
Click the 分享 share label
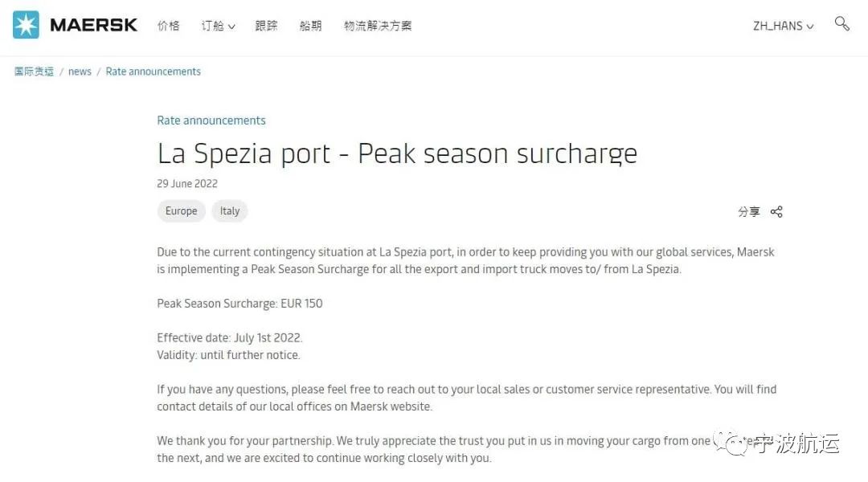pyautogui.click(x=748, y=211)
